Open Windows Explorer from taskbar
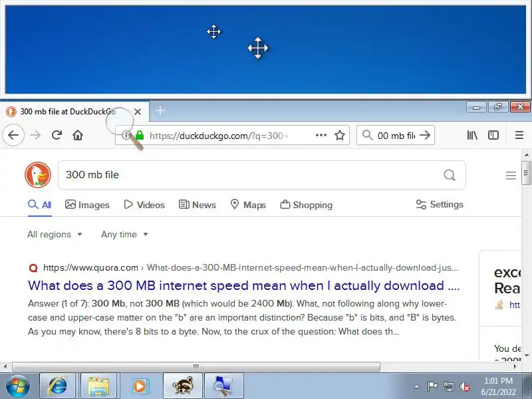Viewport: 532px width, 399px height. click(x=98, y=386)
